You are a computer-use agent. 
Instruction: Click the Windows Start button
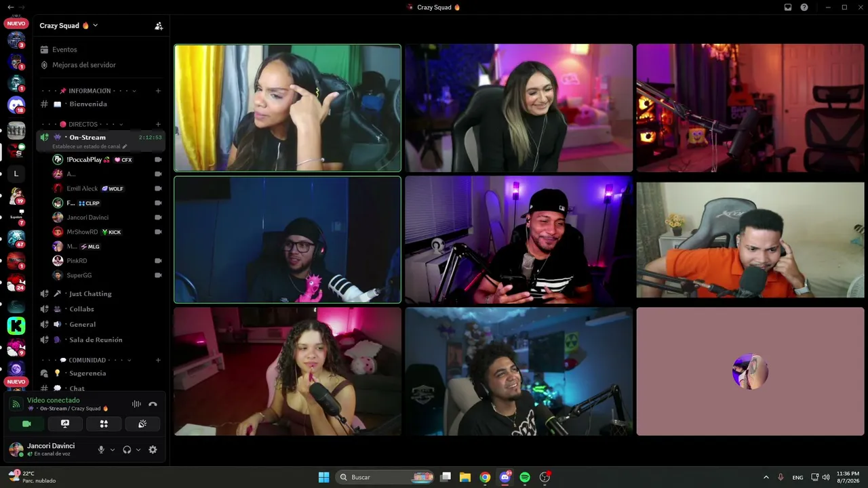[x=324, y=477]
